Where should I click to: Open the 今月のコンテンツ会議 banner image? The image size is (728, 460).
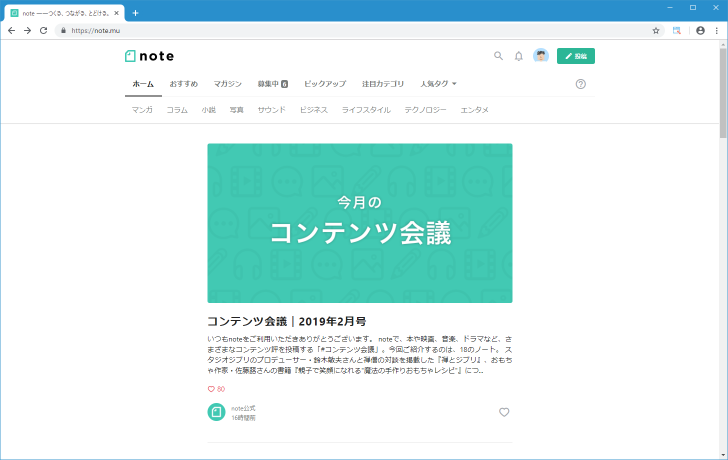360,223
